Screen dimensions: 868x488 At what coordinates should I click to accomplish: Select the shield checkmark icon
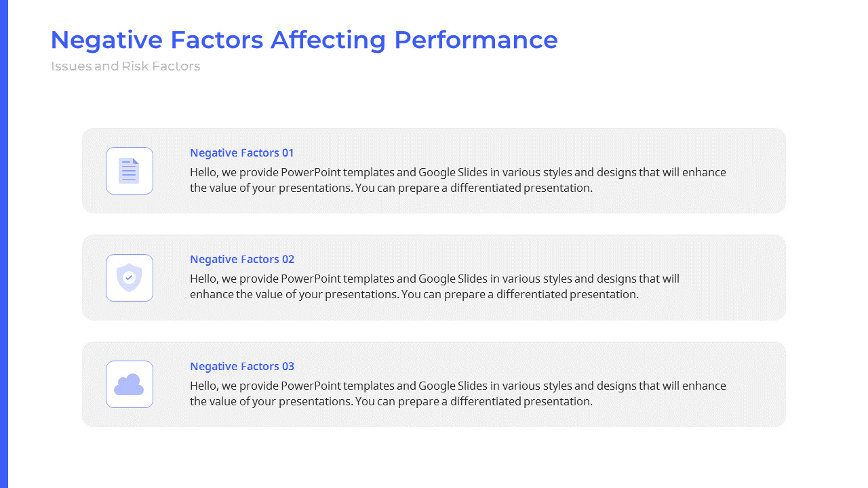(129, 278)
